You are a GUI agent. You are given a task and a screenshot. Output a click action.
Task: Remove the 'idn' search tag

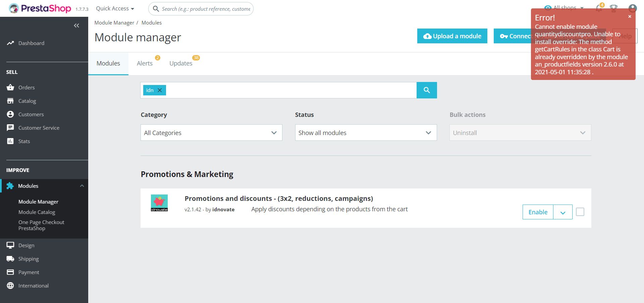[160, 90]
